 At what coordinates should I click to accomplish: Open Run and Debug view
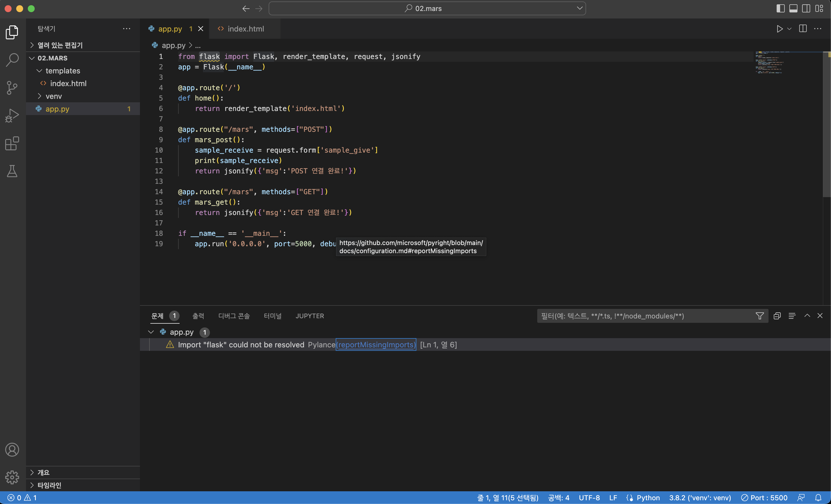12,116
